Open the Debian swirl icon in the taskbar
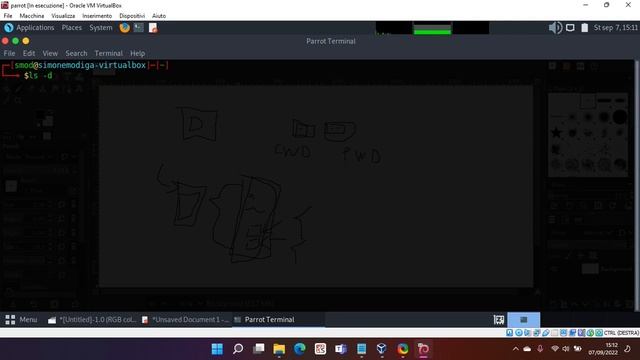640x360 pixels. tap(423, 349)
